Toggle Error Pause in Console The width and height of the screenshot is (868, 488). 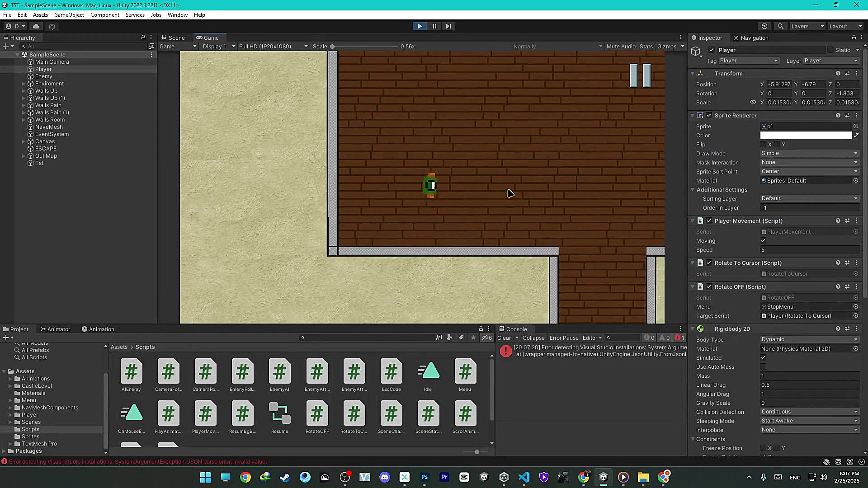coord(564,338)
